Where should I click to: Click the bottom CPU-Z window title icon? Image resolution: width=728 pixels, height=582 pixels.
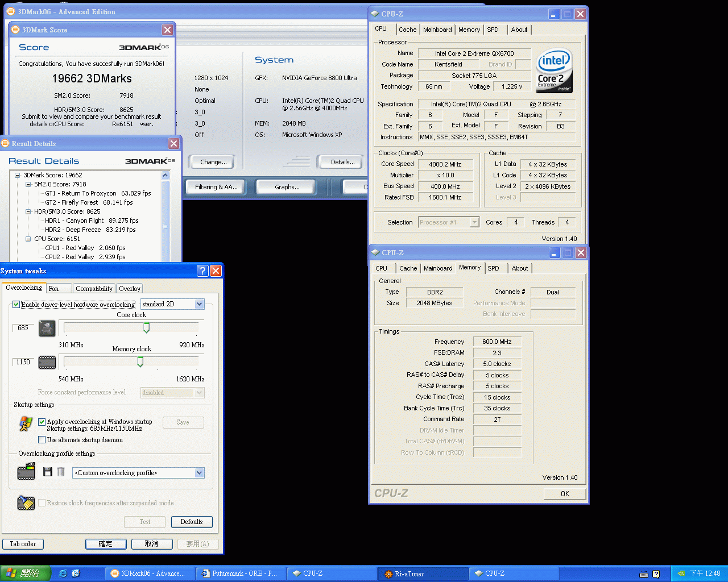tap(375, 252)
